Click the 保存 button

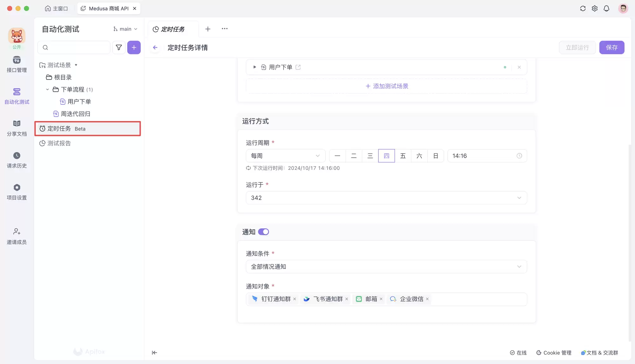coord(612,48)
